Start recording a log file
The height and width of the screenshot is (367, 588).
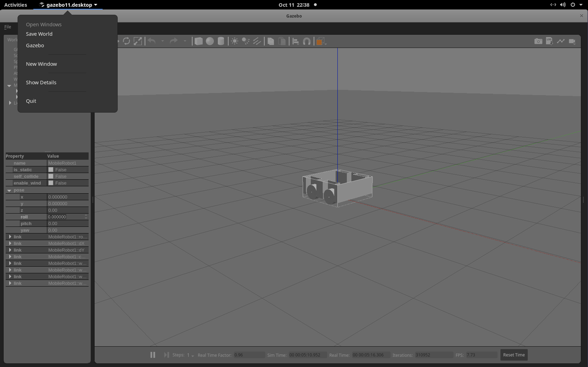click(549, 41)
